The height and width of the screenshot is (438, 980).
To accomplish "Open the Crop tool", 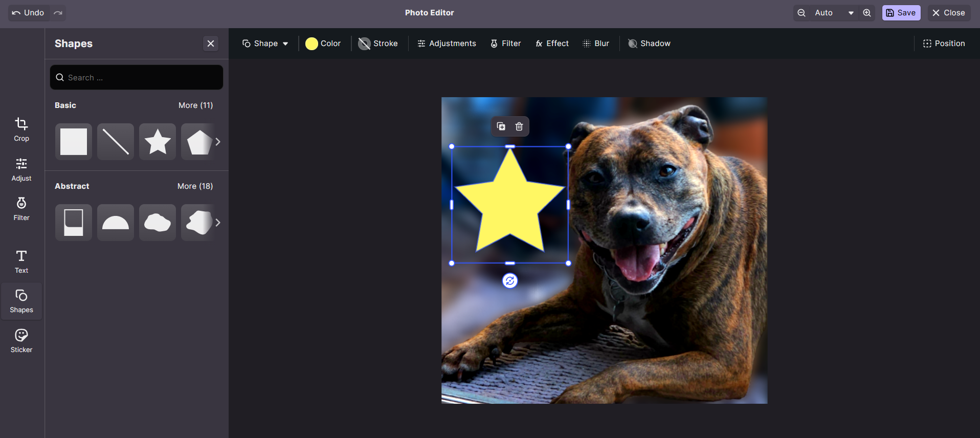I will coord(21,129).
